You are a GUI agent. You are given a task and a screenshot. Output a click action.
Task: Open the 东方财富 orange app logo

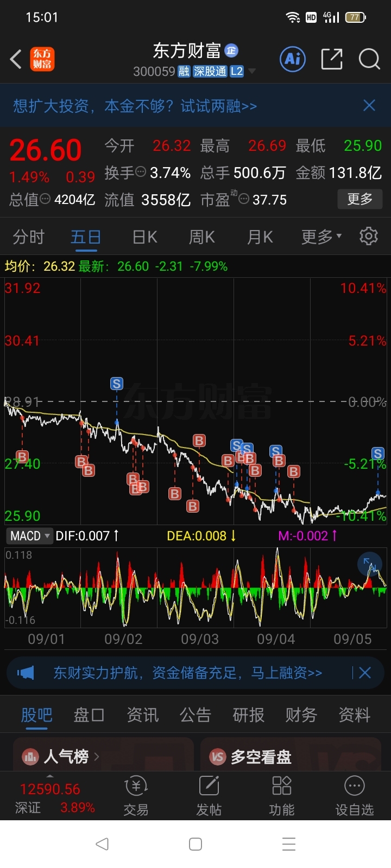tap(42, 60)
